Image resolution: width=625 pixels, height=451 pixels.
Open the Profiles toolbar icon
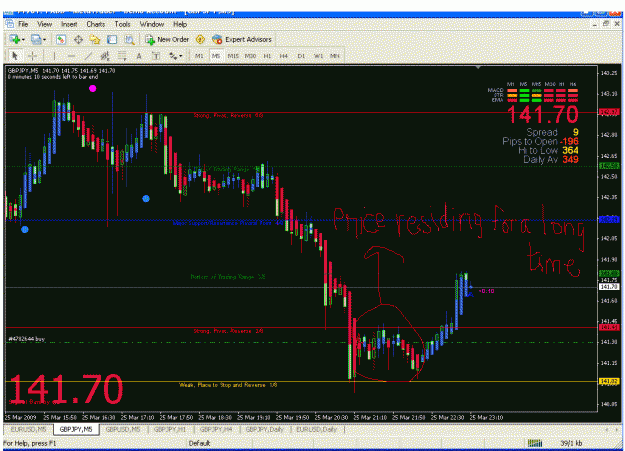pyautogui.click(x=36, y=39)
